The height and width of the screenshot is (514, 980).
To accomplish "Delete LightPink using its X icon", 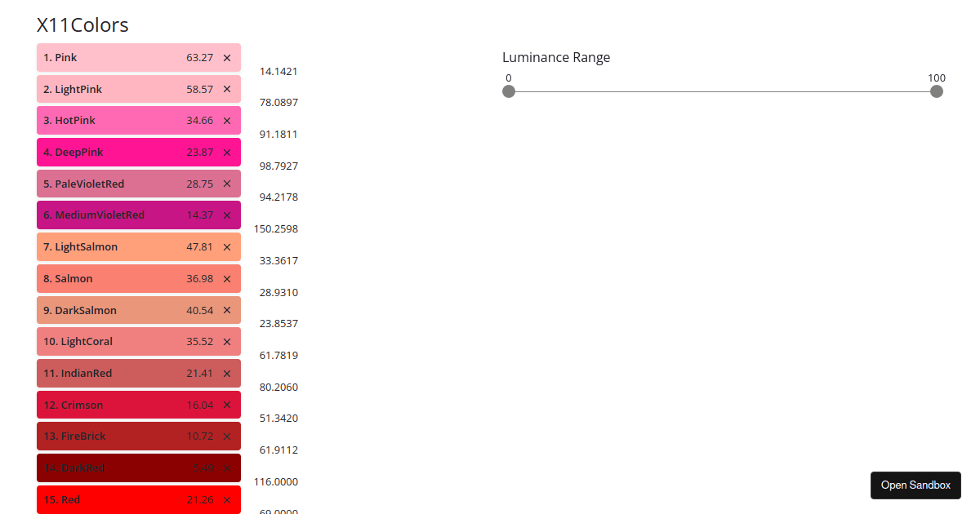I will tap(227, 89).
